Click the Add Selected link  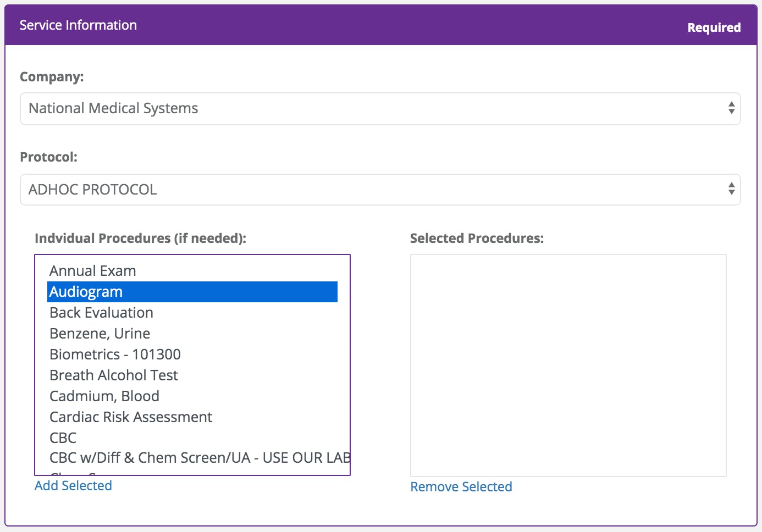coord(73,486)
